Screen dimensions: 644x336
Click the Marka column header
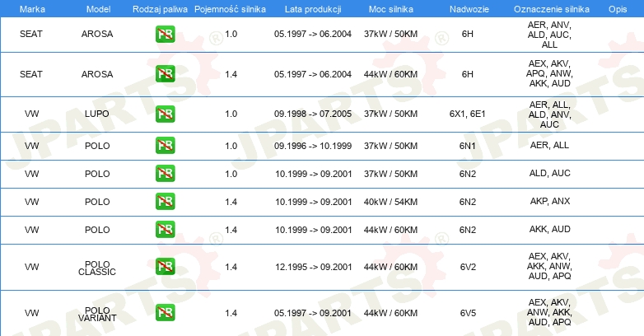(32, 9)
